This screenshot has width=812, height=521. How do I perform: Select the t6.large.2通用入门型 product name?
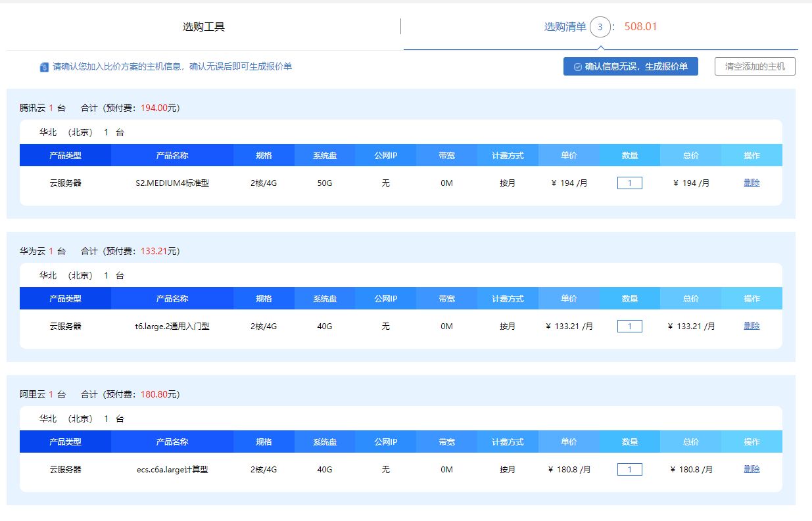click(172, 327)
